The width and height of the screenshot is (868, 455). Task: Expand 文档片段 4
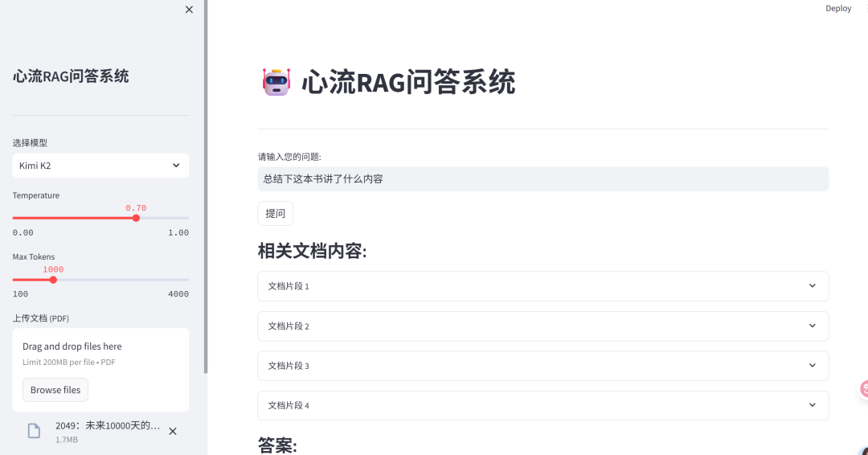pyautogui.click(x=543, y=405)
